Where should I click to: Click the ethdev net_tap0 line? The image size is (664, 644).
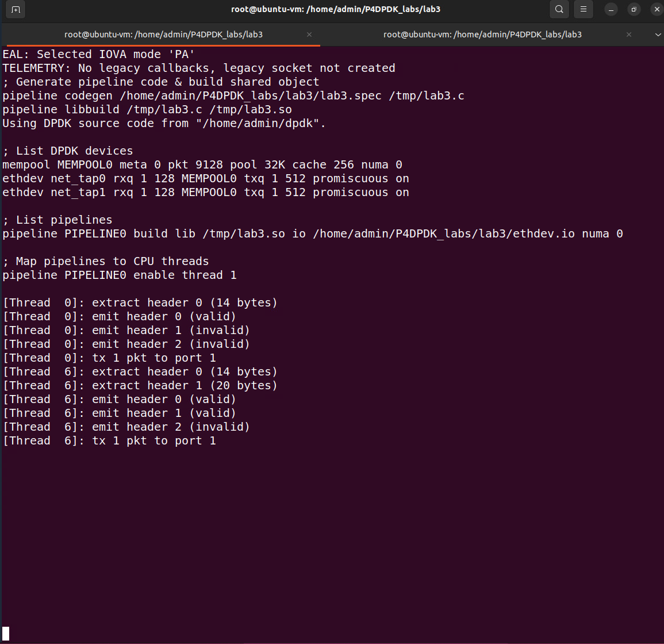tap(206, 179)
